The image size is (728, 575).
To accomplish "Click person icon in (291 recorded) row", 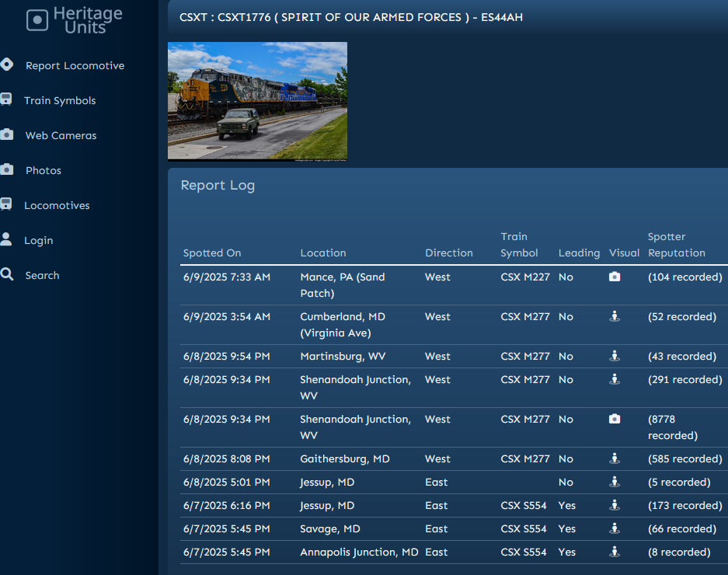I will click(x=615, y=379).
